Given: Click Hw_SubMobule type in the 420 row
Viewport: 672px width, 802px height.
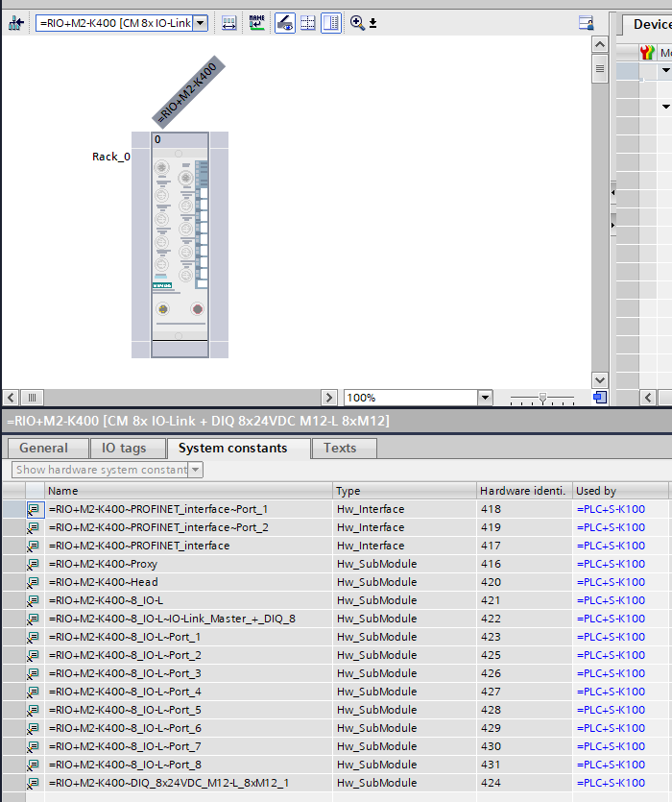Looking at the screenshot, I should [377, 583].
